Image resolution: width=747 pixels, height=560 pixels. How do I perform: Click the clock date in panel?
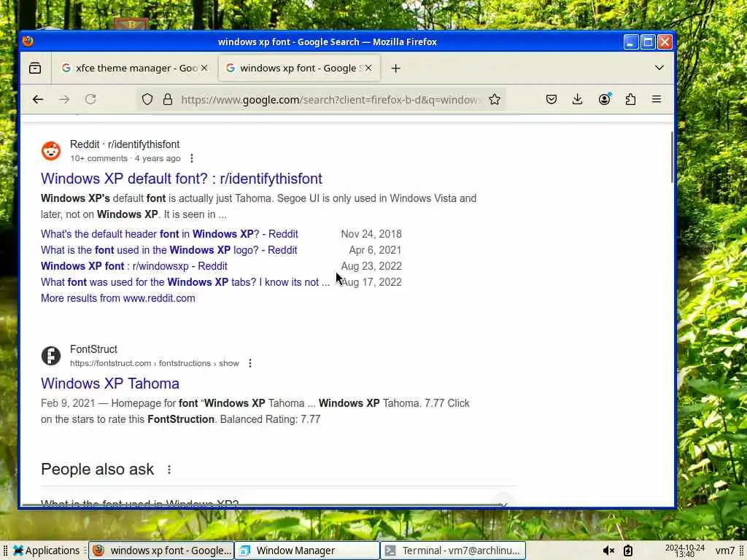tap(684, 551)
